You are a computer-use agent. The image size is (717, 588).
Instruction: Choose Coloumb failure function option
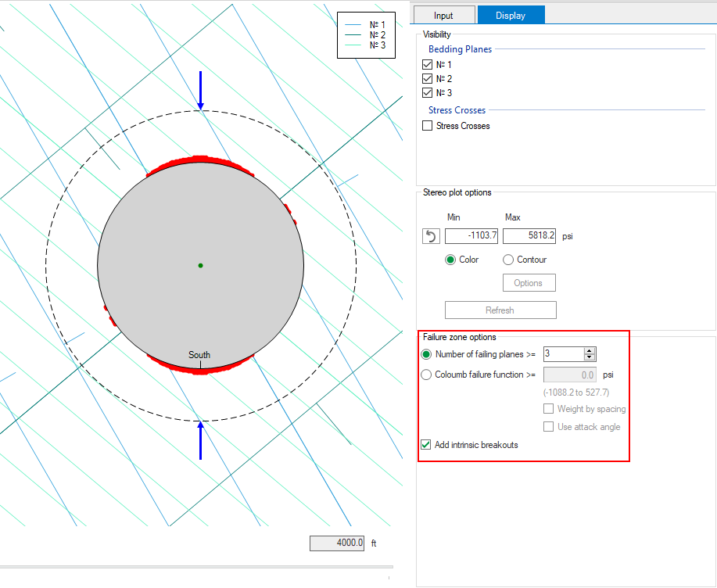click(x=426, y=375)
